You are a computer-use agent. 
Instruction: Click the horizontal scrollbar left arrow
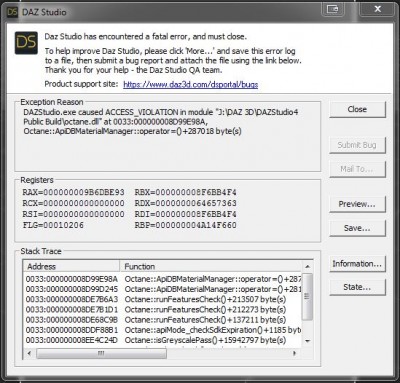(x=29, y=353)
